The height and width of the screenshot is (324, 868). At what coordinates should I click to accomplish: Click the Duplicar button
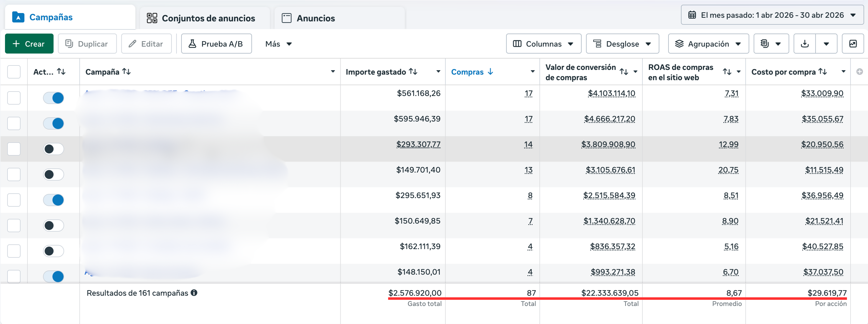tap(87, 44)
